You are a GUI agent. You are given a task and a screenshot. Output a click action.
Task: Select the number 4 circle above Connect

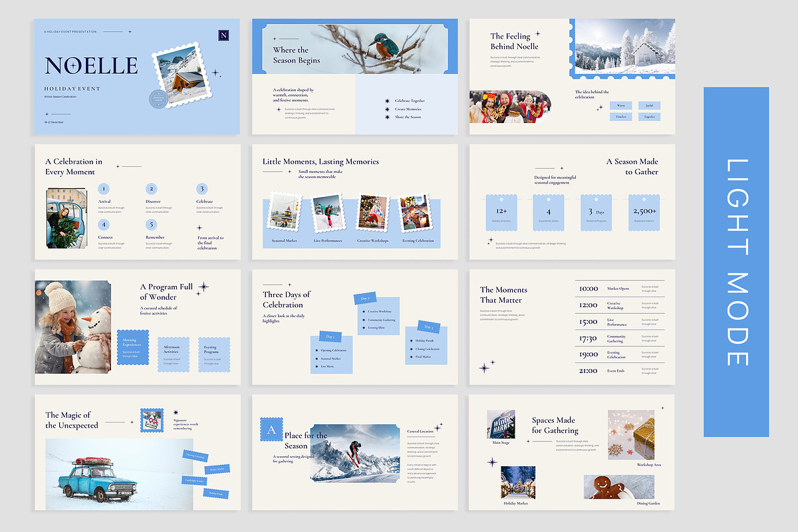click(x=104, y=225)
